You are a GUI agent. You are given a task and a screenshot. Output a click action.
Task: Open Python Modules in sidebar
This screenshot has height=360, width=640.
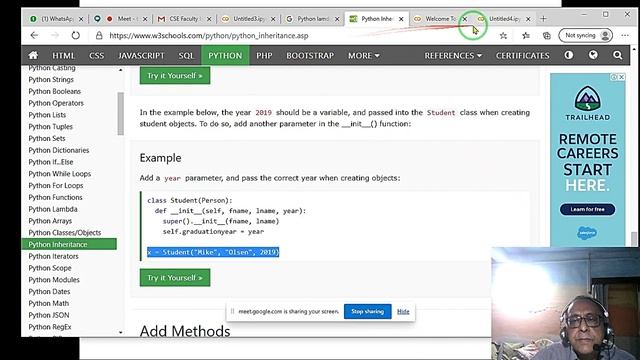(54, 280)
